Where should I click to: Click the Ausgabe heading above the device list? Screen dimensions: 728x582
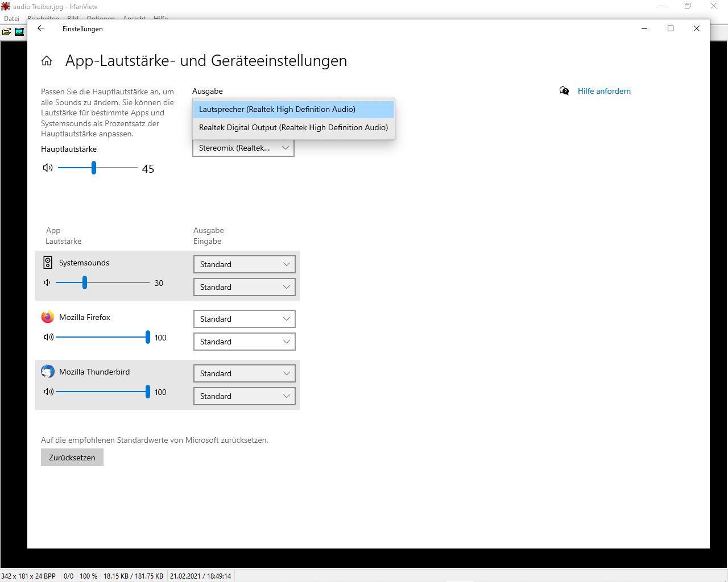tap(208, 91)
